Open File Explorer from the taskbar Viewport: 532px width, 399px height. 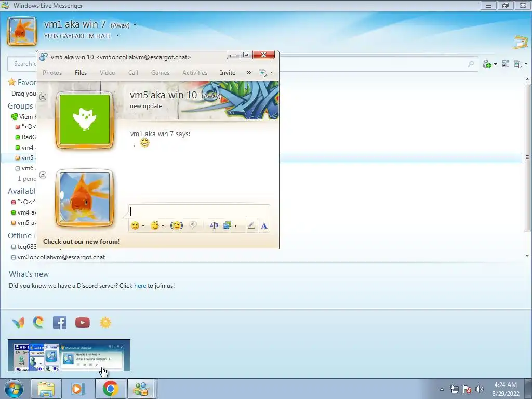[46, 389]
